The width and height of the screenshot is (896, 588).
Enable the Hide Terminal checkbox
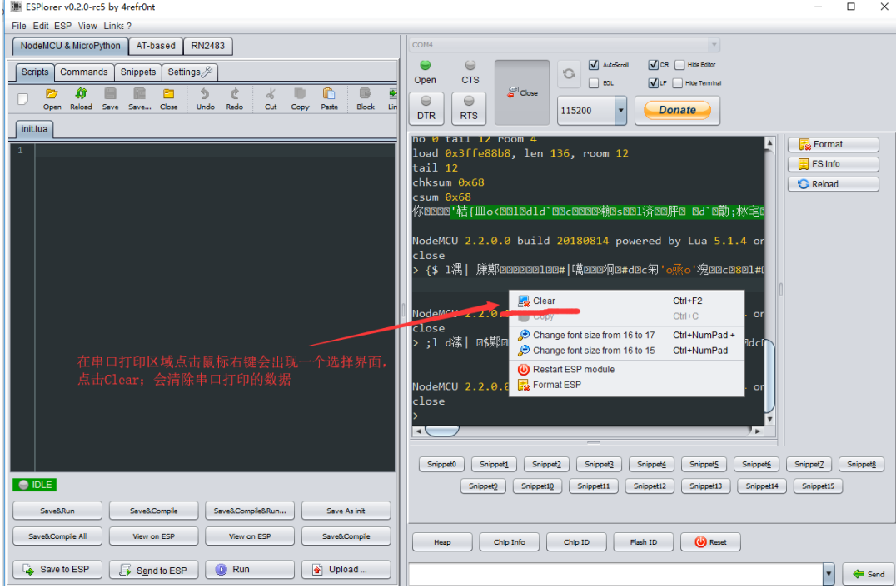click(678, 82)
